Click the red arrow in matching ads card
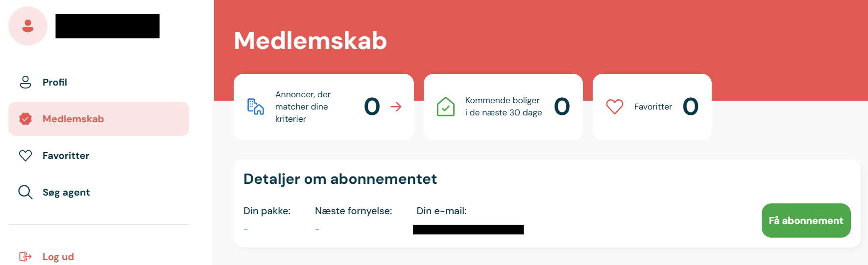 coord(396,107)
